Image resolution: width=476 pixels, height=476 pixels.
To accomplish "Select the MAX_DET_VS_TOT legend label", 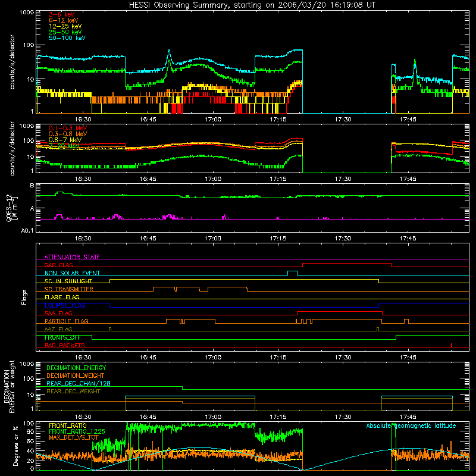I will pyautogui.click(x=74, y=437).
